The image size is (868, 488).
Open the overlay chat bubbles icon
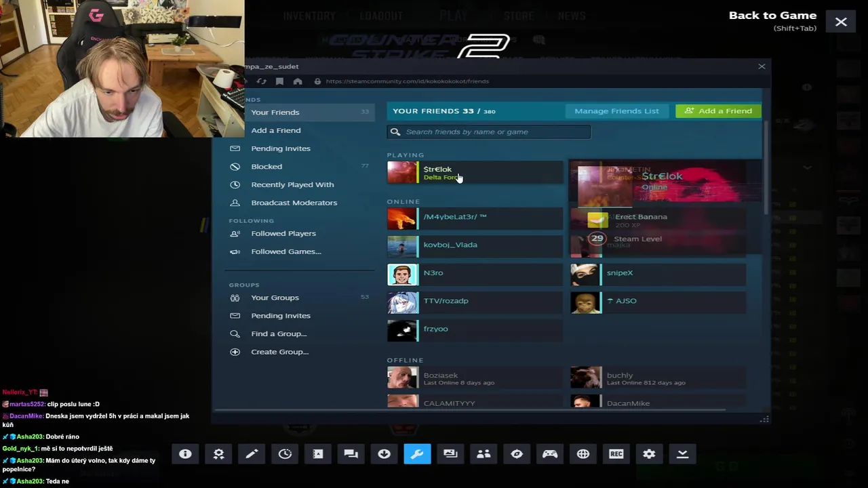(x=351, y=454)
